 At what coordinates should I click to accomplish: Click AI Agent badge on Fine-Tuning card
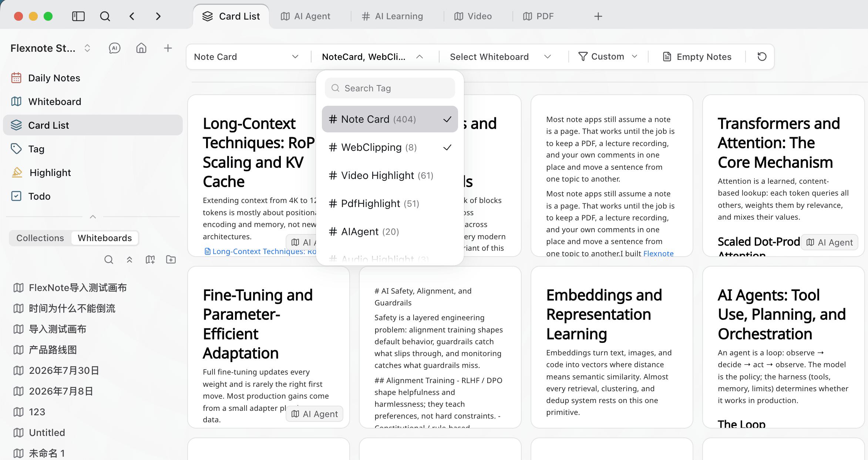(315, 414)
